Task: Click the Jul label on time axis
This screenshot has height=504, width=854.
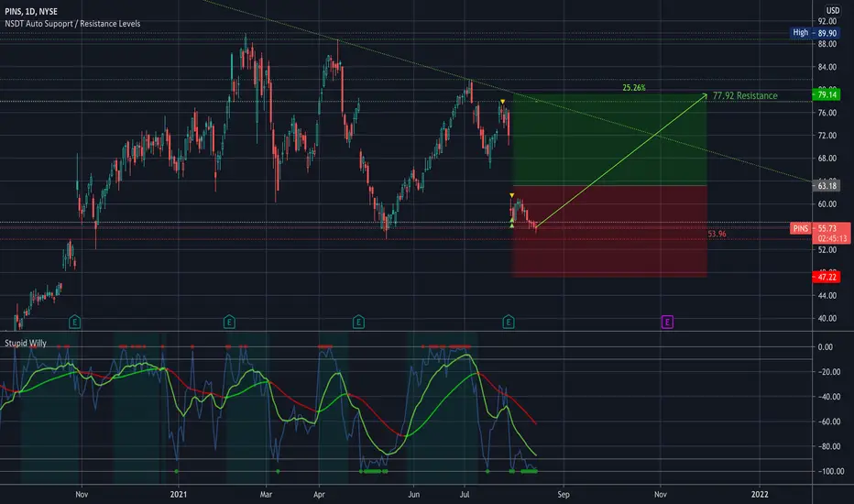Action: click(x=465, y=494)
